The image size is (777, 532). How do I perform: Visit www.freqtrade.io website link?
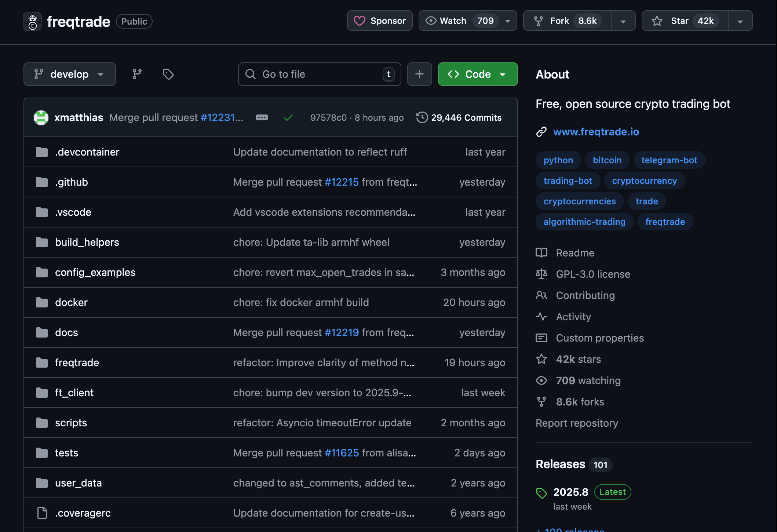(596, 132)
